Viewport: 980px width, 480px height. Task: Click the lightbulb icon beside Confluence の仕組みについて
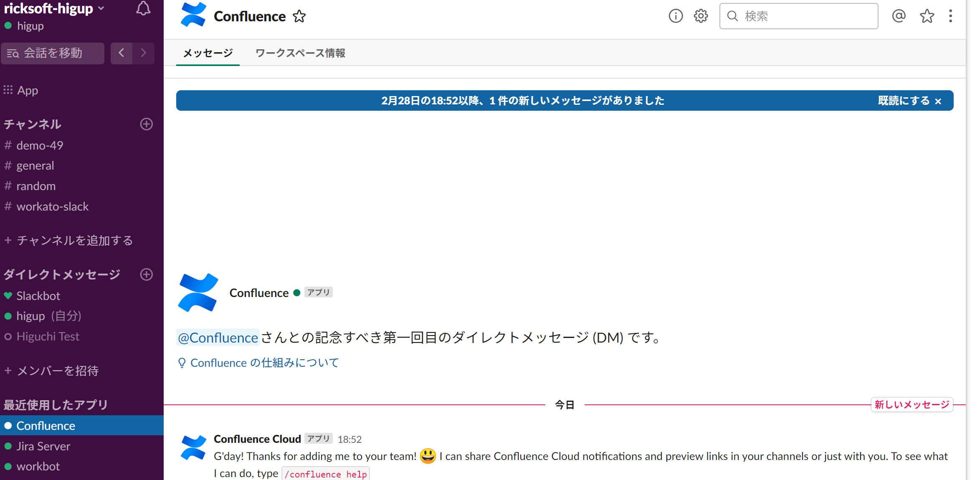pos(182,363)
